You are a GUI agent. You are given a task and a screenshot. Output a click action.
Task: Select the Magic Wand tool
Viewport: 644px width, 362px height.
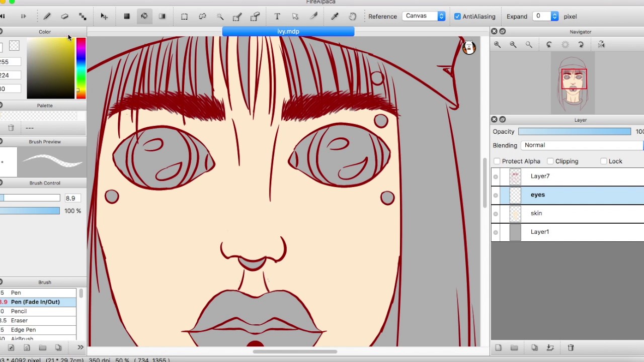click(220, 17)
